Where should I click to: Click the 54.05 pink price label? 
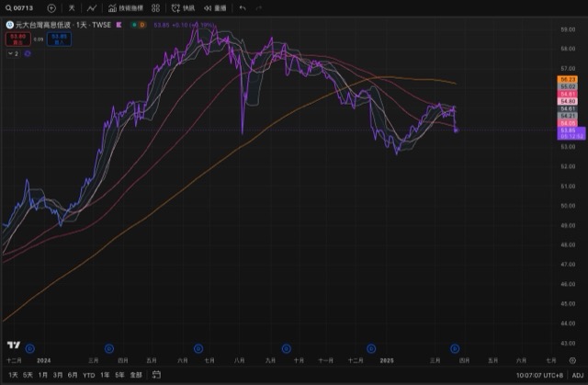(x=568, y=123)
